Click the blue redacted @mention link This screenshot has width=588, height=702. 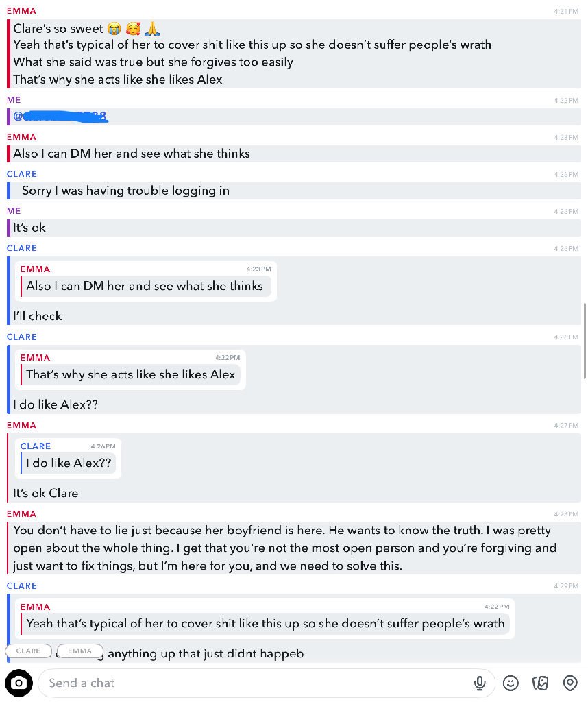[x=61, y=117]
